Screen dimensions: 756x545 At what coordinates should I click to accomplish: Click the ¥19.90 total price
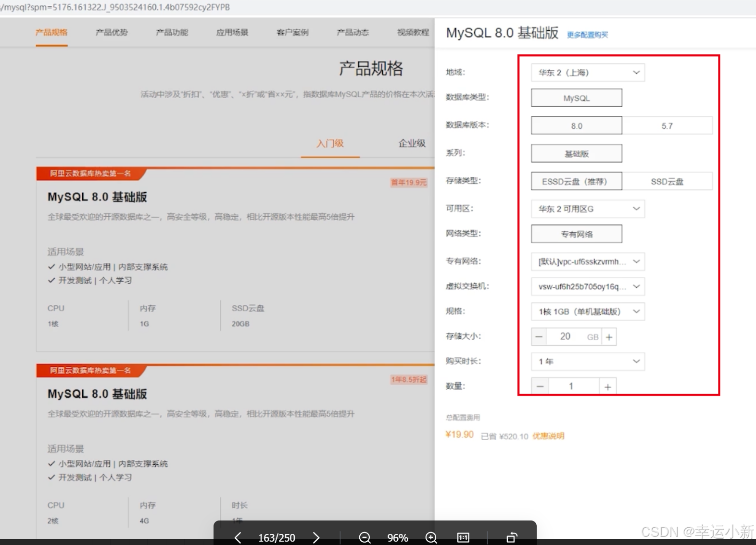(x=460, y=435)
